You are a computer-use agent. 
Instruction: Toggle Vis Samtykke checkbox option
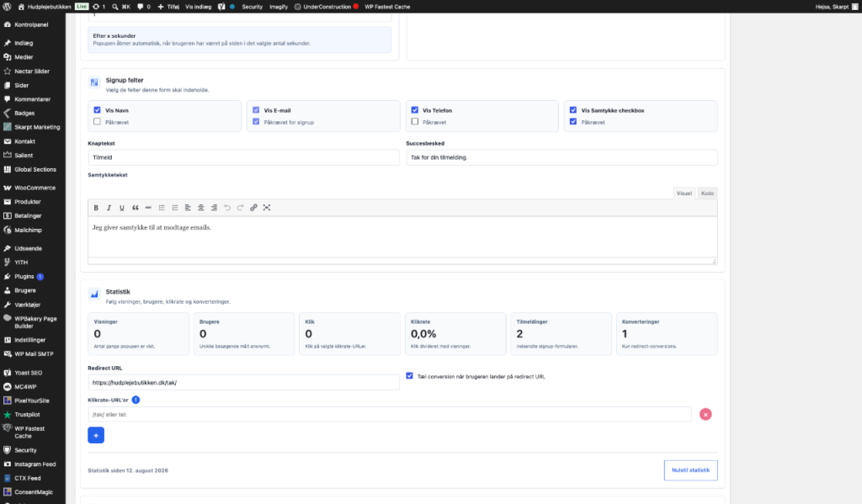(x=573, y=110)
